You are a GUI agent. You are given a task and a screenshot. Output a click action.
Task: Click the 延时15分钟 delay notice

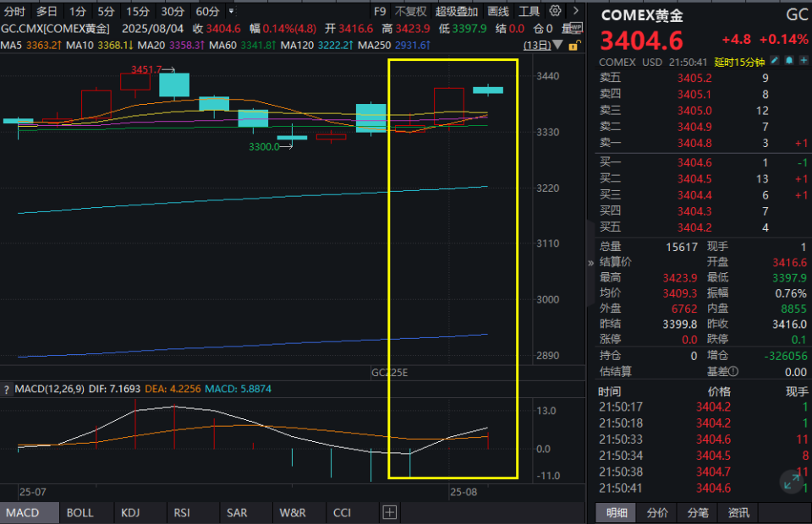pos(739,62)
